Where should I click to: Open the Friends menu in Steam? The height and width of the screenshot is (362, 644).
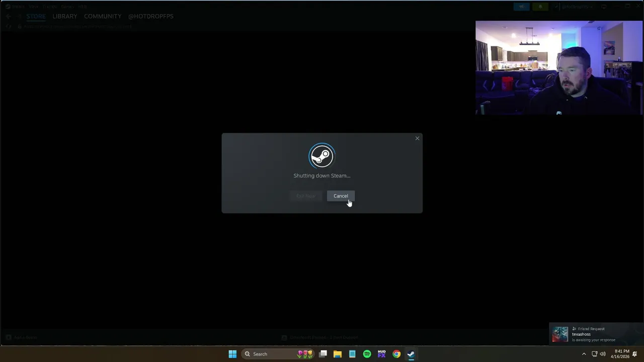[x=50, y=7]
